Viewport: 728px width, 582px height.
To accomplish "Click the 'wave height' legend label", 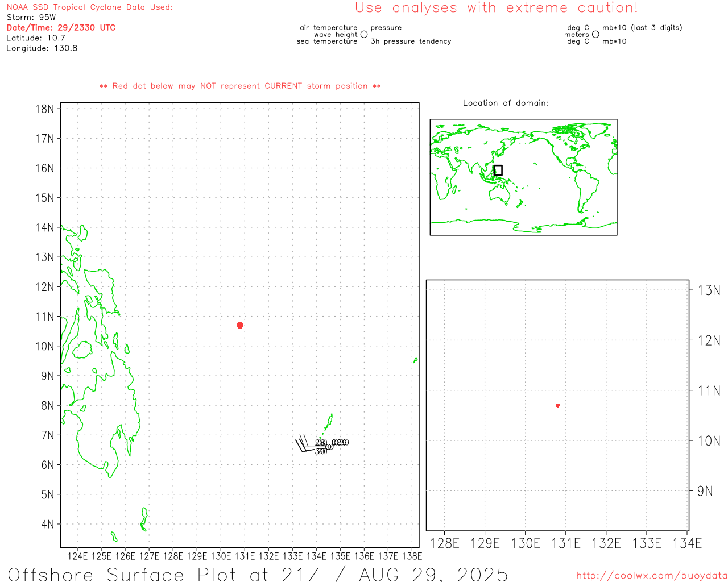I will 336,34.
